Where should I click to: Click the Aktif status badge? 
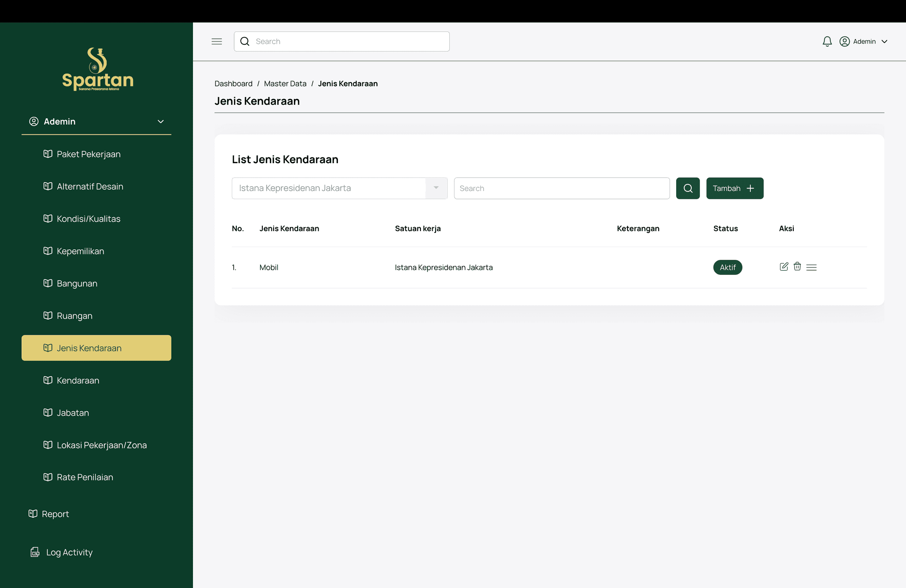coord(728,267)
